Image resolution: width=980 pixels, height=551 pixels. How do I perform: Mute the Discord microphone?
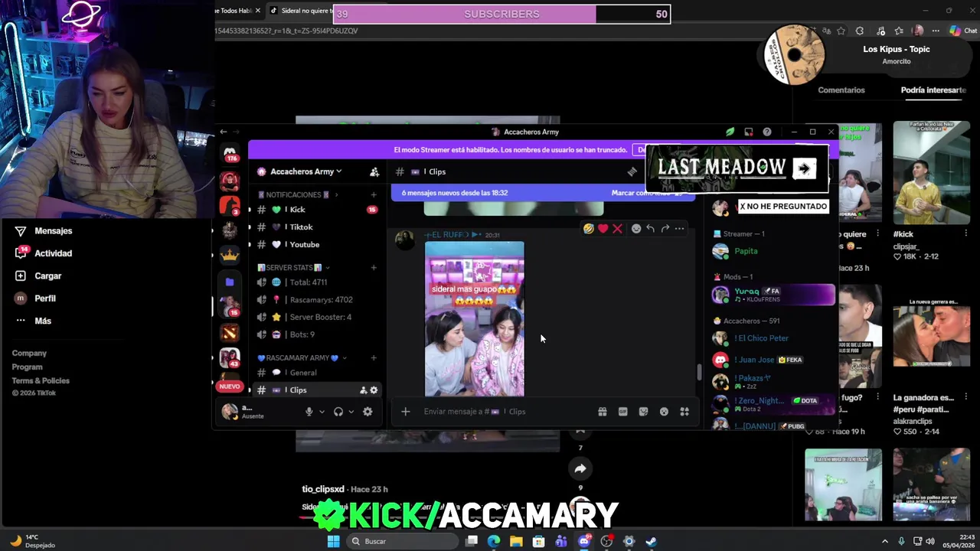click(309, 412)
